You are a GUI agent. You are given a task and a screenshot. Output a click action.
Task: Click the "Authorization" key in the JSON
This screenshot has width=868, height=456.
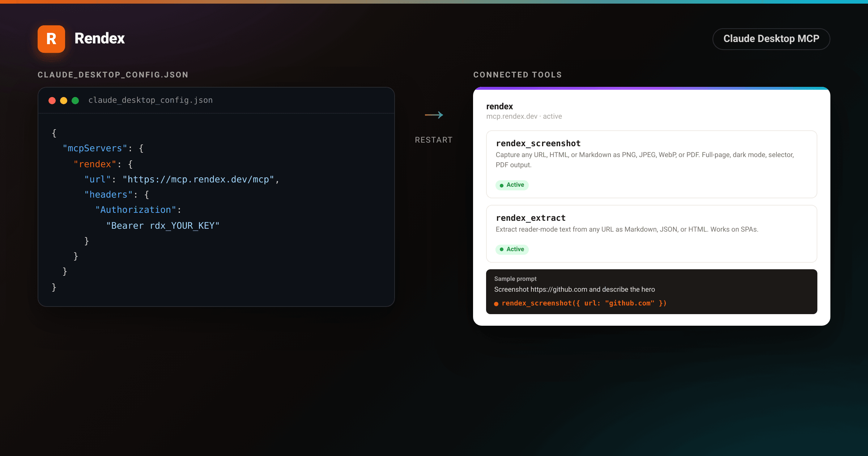click(x=136, y=210)
